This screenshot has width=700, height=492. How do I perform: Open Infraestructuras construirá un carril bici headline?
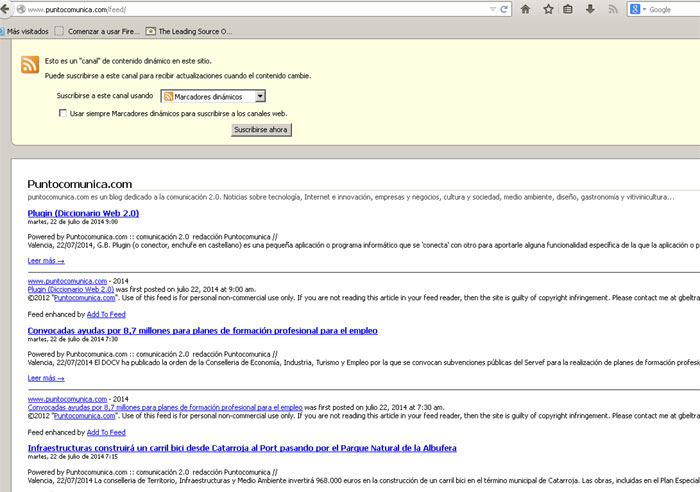tap(242, 448)
